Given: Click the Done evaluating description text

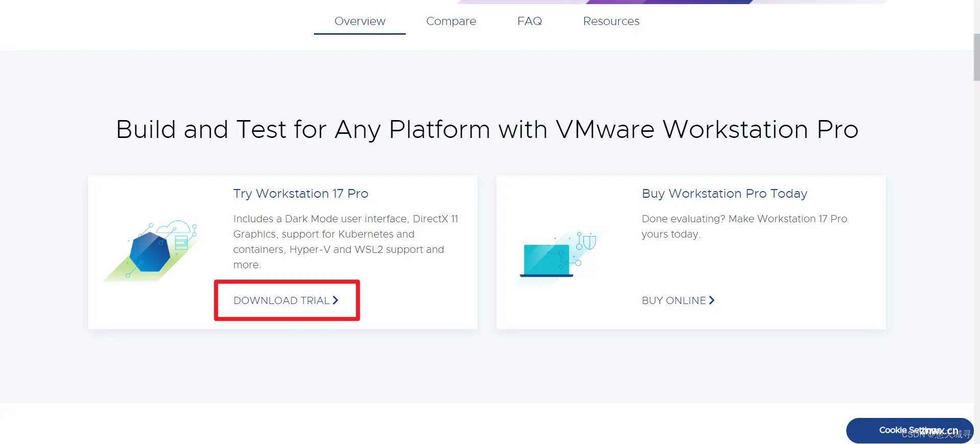Looking at the screenshot, I should point(744,226).
